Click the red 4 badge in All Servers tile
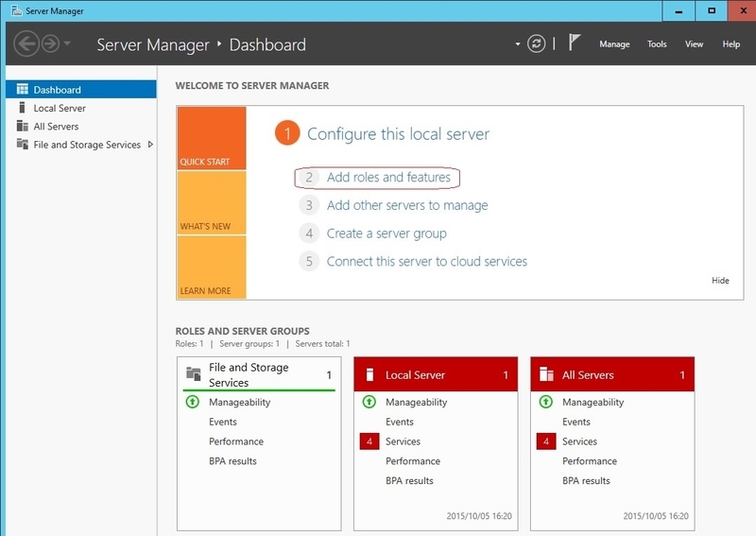756x536 pixels. click(546, 441)
